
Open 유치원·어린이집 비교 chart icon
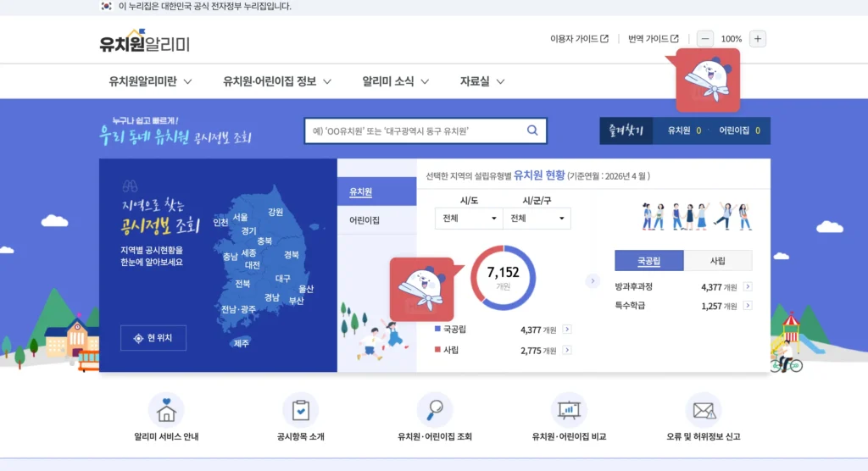point(569,410)
